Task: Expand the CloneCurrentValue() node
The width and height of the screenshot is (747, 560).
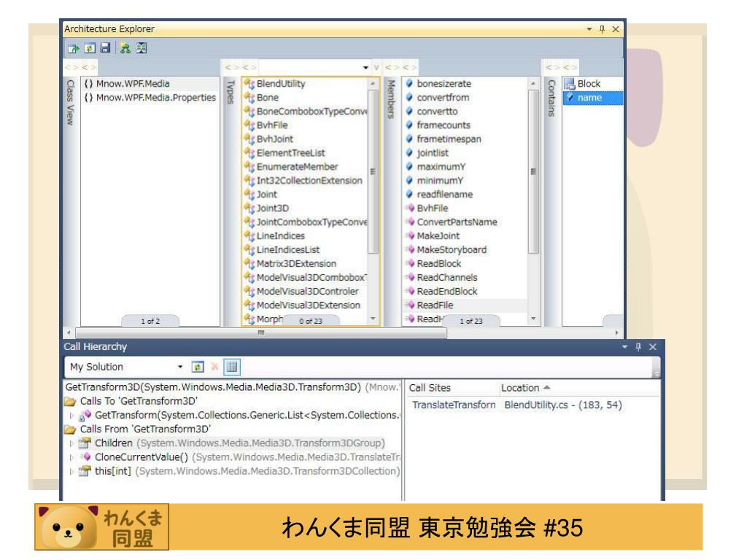Action: coord(72,457)
